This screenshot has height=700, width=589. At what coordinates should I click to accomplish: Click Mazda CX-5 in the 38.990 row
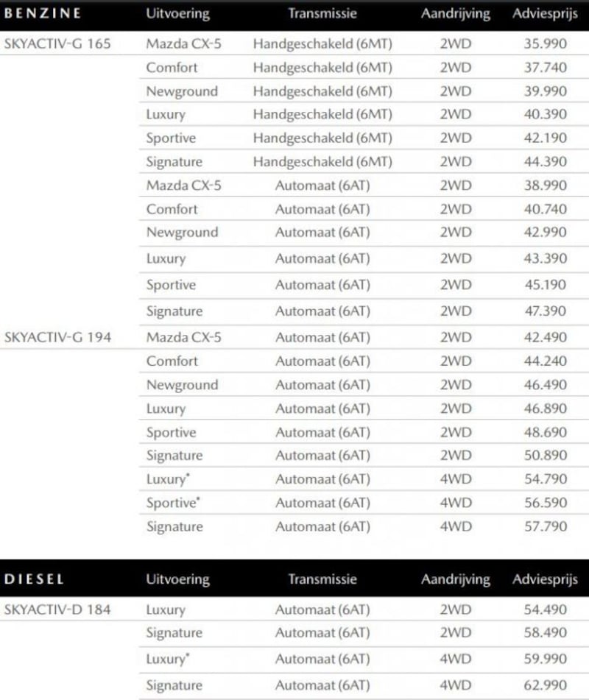[x=183, y=185]
